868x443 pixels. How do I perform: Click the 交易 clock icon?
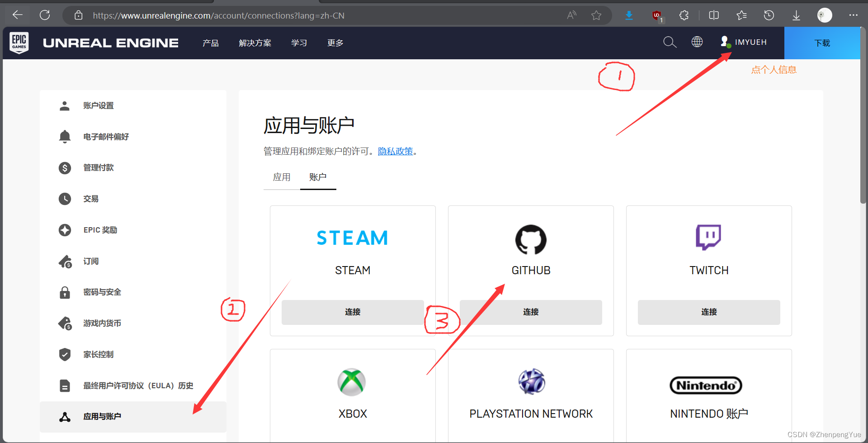pyautogui.click(x=65, y=199)
